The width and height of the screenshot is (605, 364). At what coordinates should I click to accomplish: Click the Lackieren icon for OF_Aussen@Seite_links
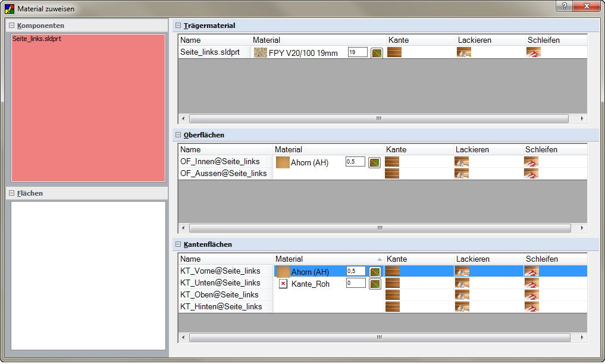[461, 174]
